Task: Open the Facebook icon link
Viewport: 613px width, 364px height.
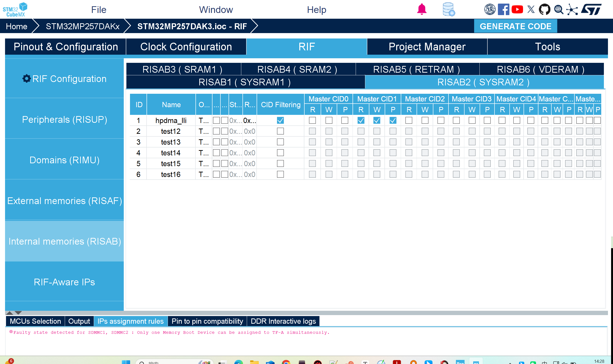Action: pos(503,9)
